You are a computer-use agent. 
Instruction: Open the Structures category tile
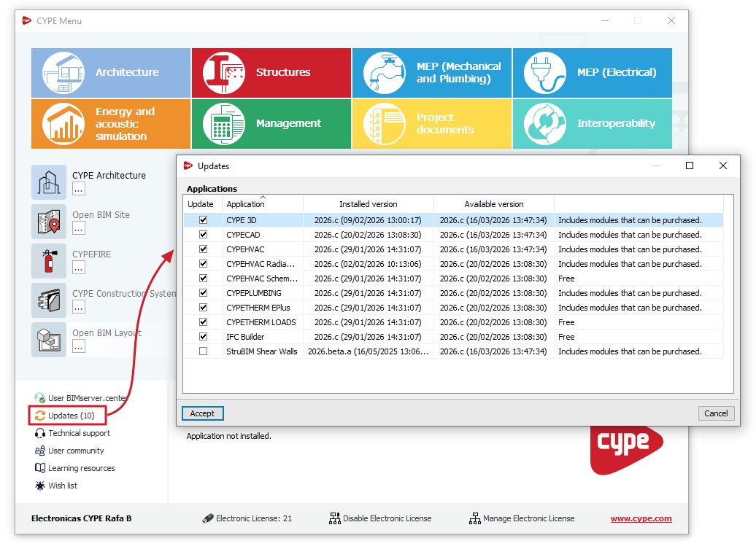click(271, 73)
